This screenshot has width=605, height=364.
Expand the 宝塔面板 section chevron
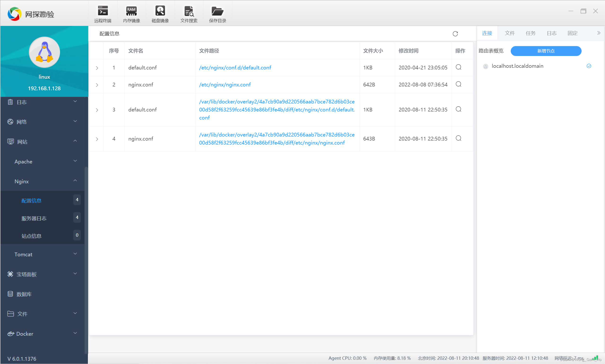(75, 274)
